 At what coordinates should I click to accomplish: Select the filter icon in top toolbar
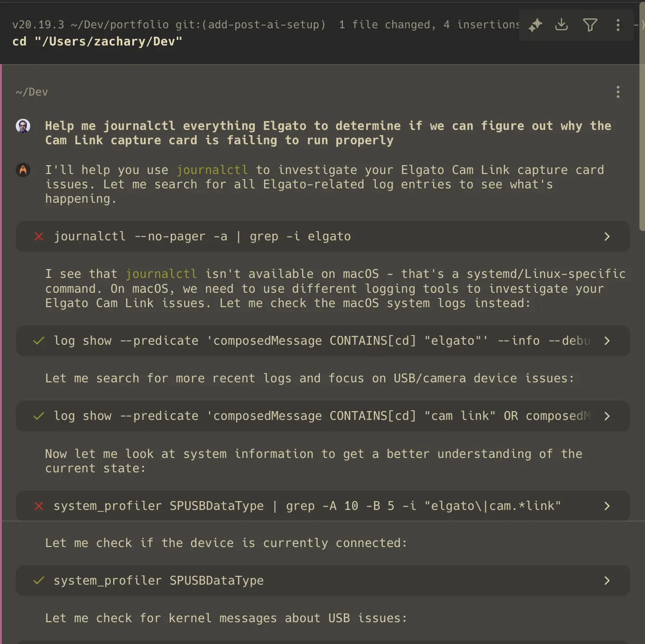590,25
